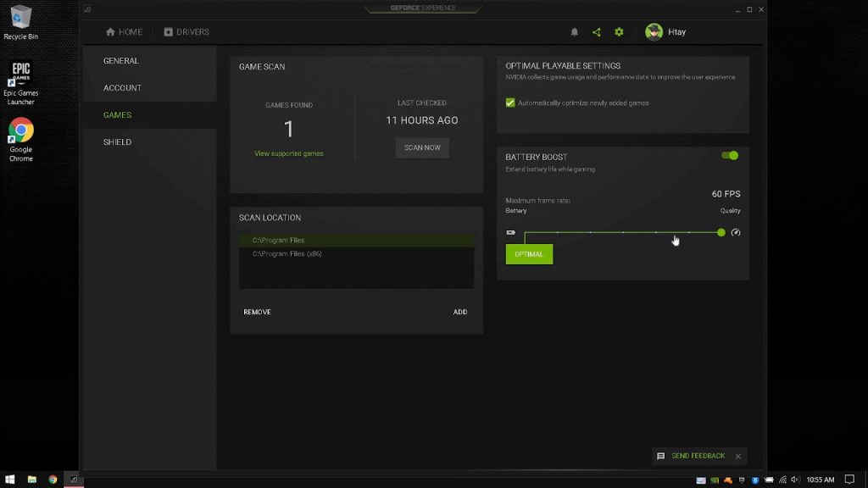
Task: Click the games found number 1
Action: click(x=288, y=130)
